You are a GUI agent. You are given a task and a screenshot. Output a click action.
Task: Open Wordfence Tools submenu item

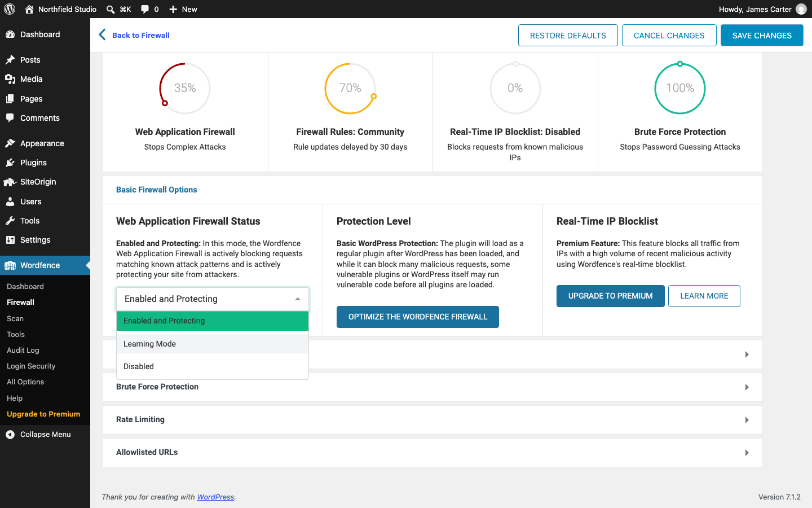[16, 334]
